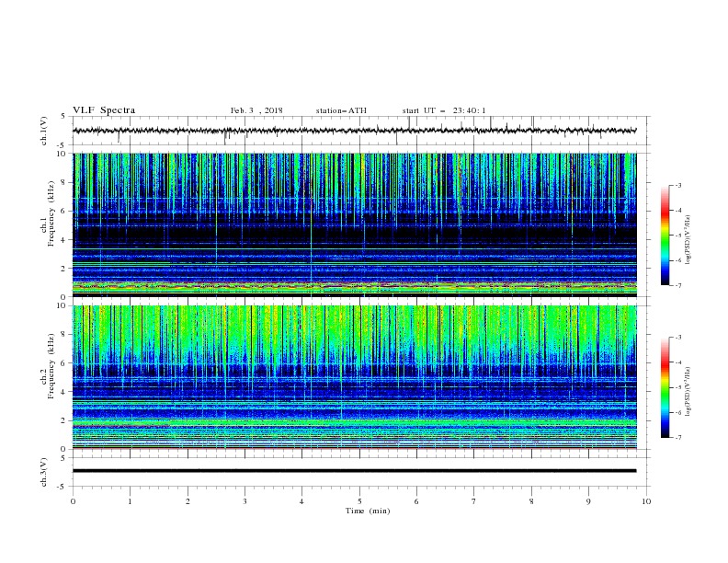This screenshot has height=563, width=728.
Task: Click the ch.1 spectrogram panel
Action: [x=355, y=224]
